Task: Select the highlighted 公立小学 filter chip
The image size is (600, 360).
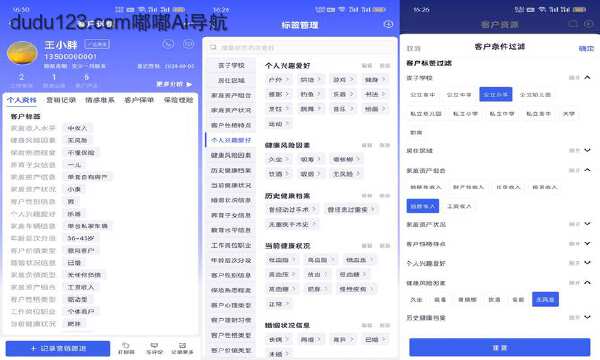Action: (496, 94)
